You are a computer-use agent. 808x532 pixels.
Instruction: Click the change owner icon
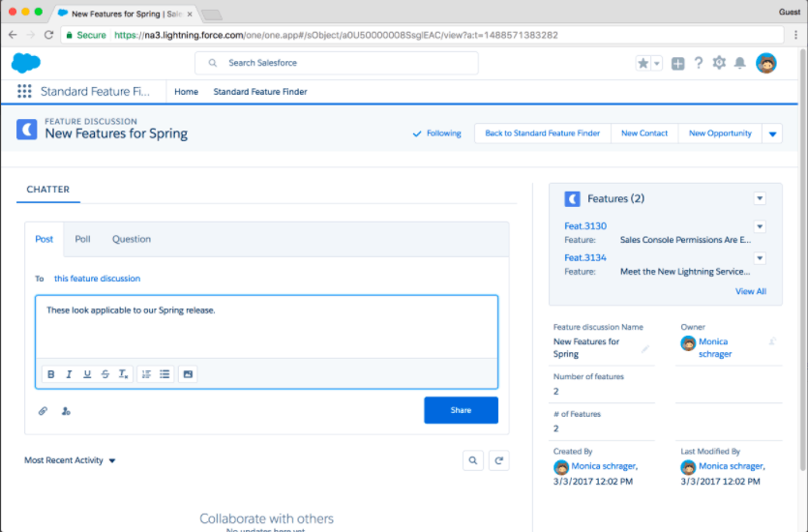tap(772, 341)
